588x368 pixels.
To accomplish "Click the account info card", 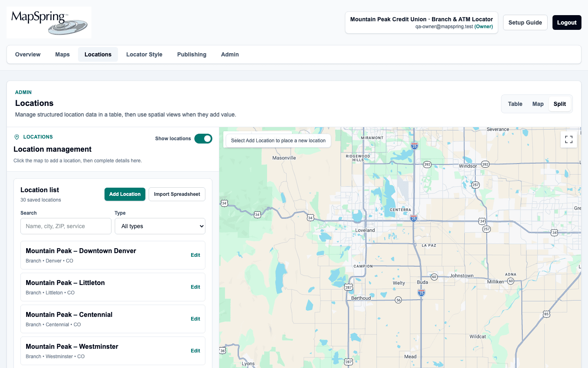I will [x=421, y=22].
